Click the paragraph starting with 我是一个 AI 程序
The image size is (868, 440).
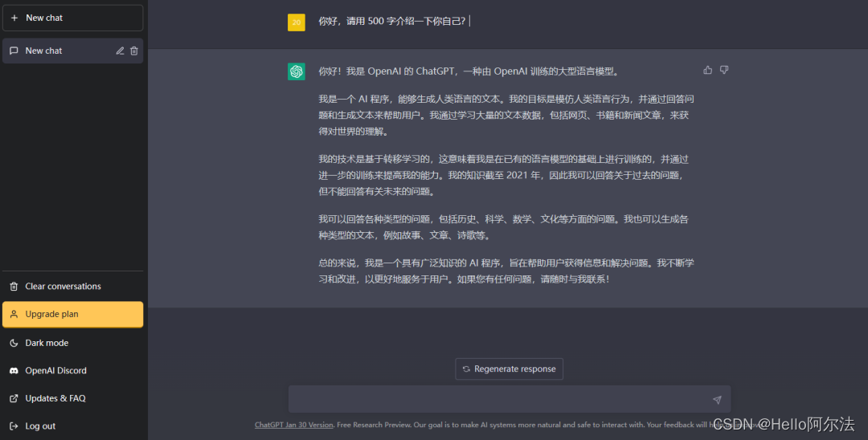(x=506, y=115)
